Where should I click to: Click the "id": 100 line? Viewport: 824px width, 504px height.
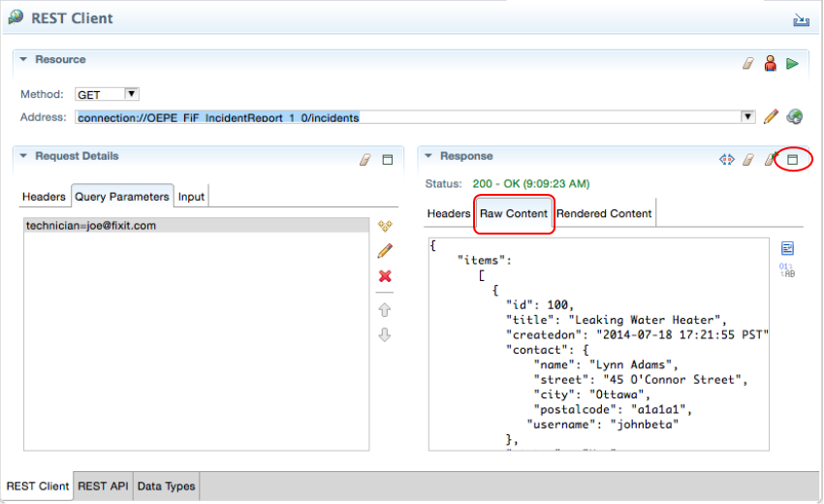(x=540, y=305)
